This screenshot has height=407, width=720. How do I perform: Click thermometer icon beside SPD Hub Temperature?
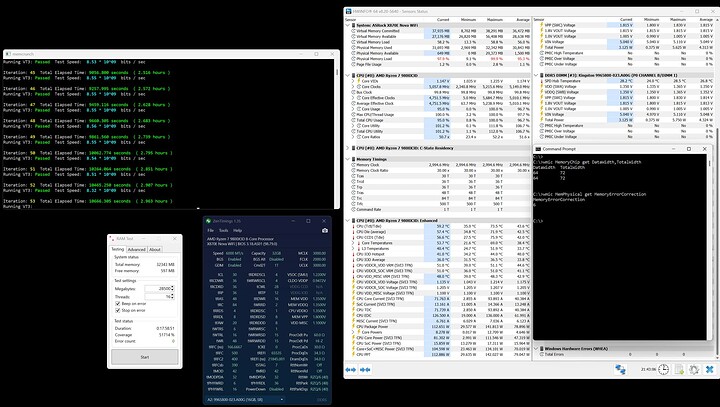[x=542, y=81]
